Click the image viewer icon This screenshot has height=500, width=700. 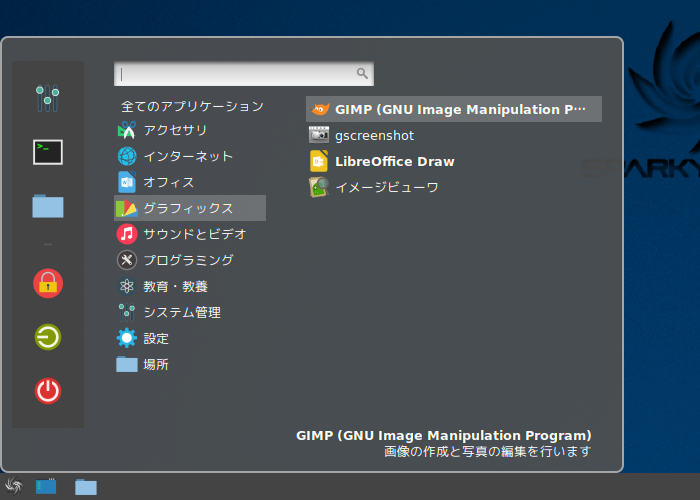(x=319, y=187)
